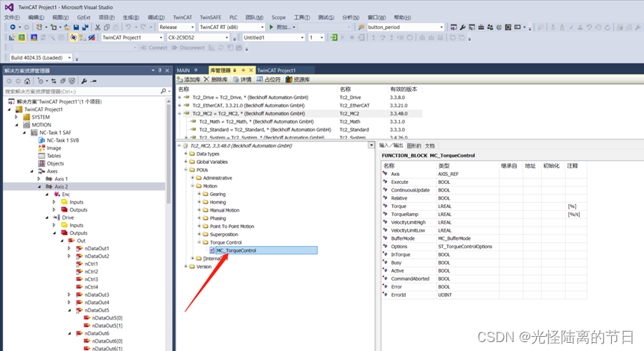Click the wrench Properties icon in Solution Explorer
Screen dimensions: 644x351
84,81
